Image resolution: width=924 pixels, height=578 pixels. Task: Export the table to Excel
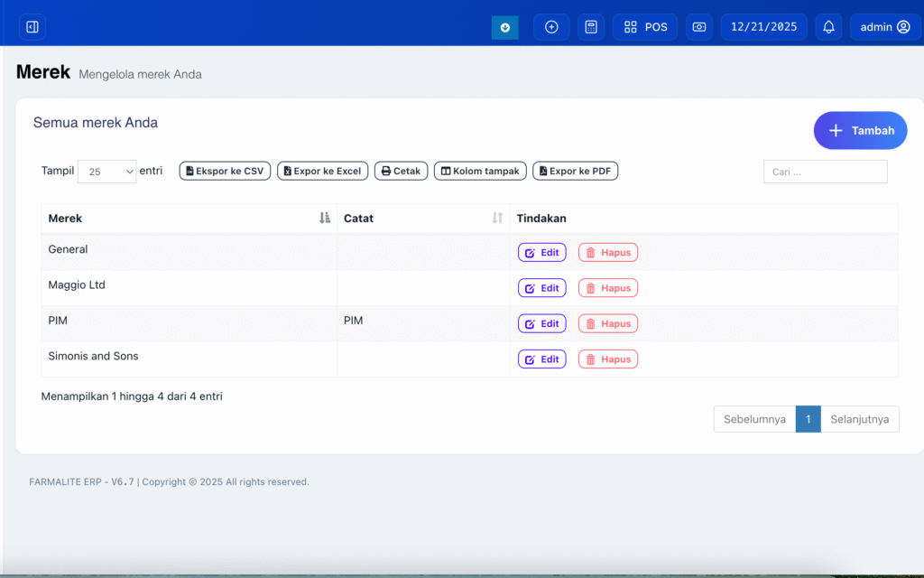click(322, 171)
